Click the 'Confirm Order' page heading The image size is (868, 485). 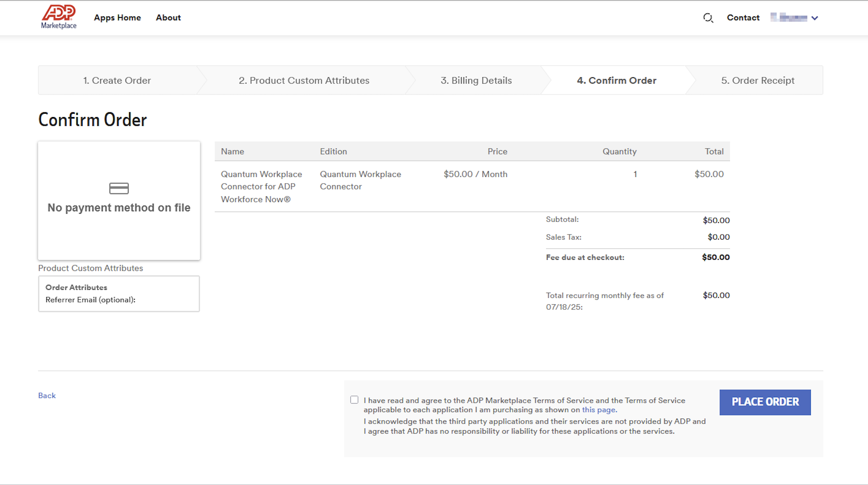point(93,120)
